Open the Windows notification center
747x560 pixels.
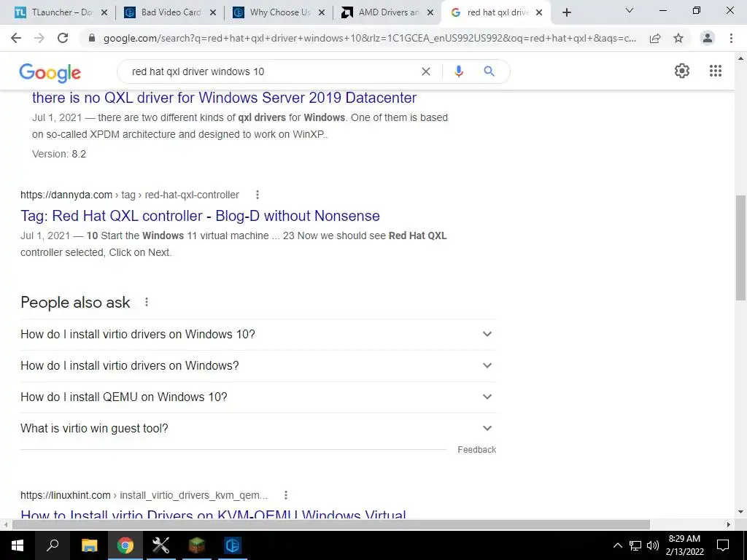pos(723,545)
